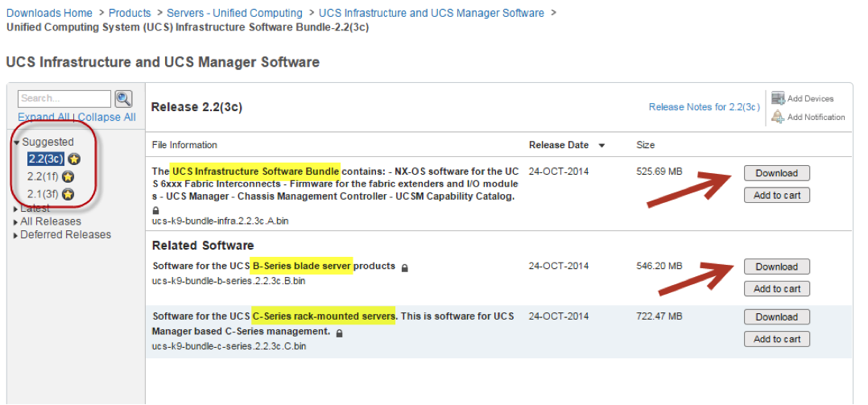Screen dimensions: 868x405
Task: Click the star icon next to 2.2(3c)
Action: click(x=75, y=159)
